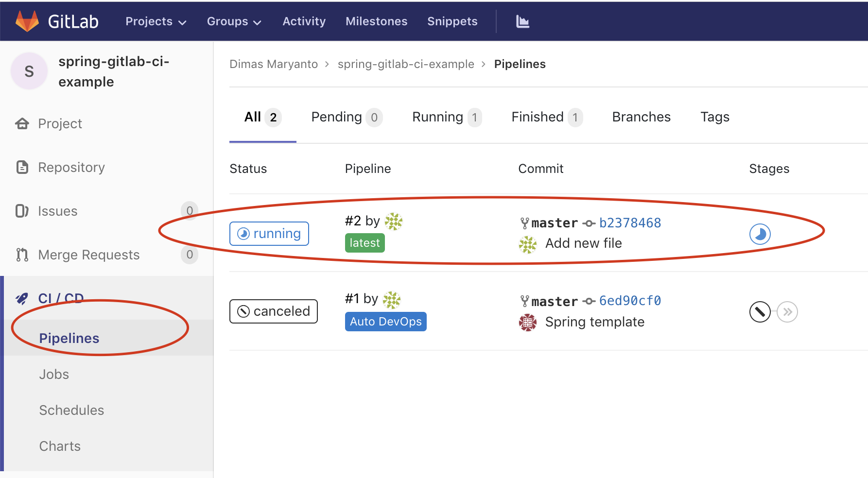Go to Dimas Maryanto breadcrumb
The image size is (868, 478).
274,64
